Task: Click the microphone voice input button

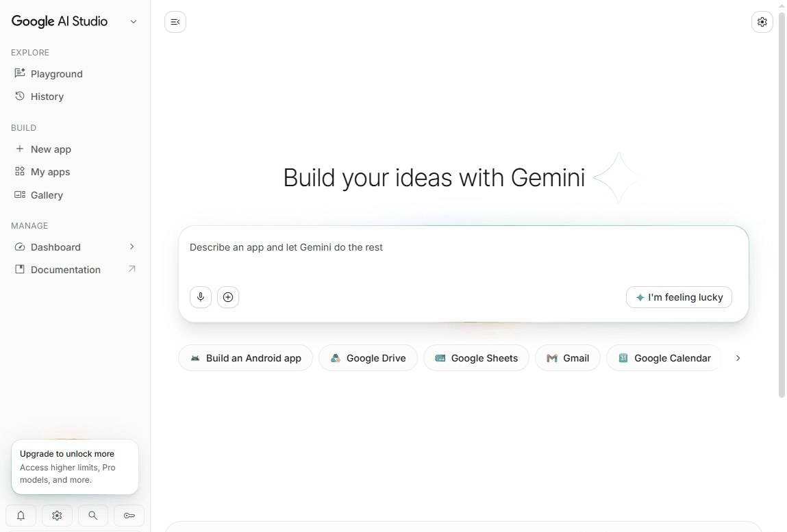Action: [x=200, y=297]
